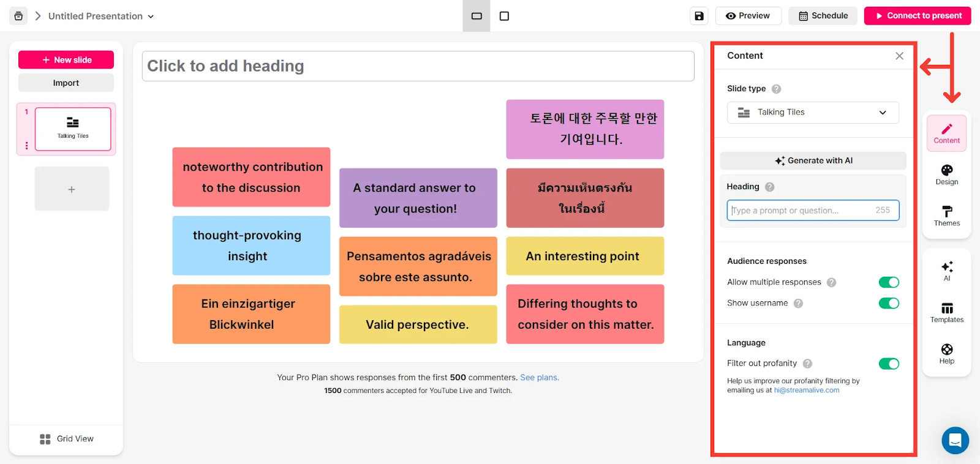980x464 pixels.
Task: Open the presentations home icon
Action: [18, 16]
